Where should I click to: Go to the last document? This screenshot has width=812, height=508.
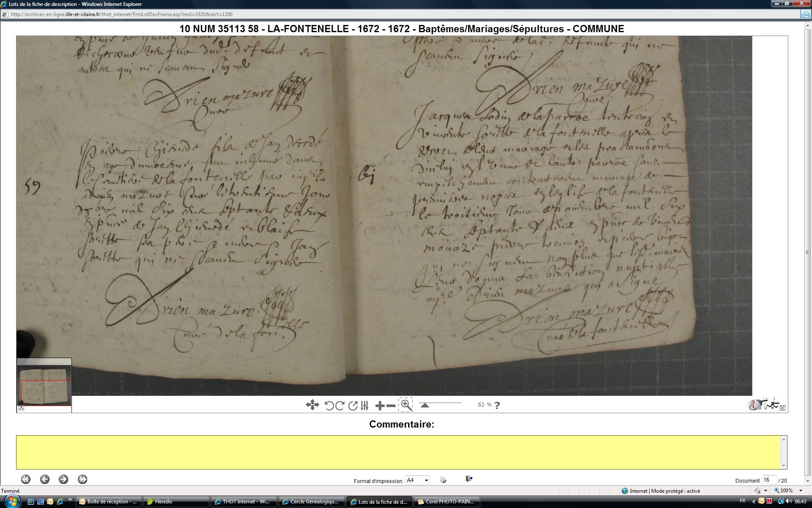click(x=82, y=479)
